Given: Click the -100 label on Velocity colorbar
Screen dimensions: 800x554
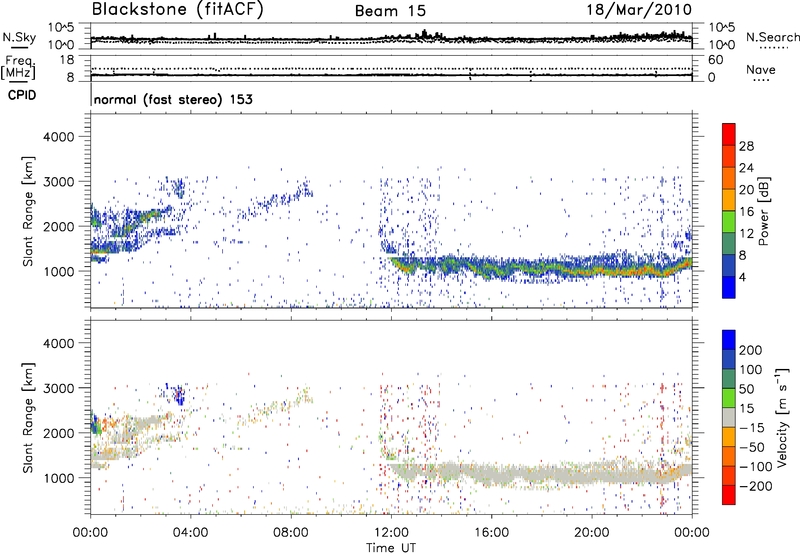Looking at the screenshot, I should 755,467.
